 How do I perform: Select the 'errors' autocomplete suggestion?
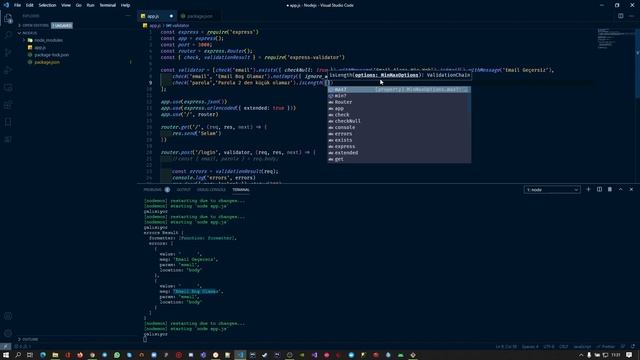(399, 133)
